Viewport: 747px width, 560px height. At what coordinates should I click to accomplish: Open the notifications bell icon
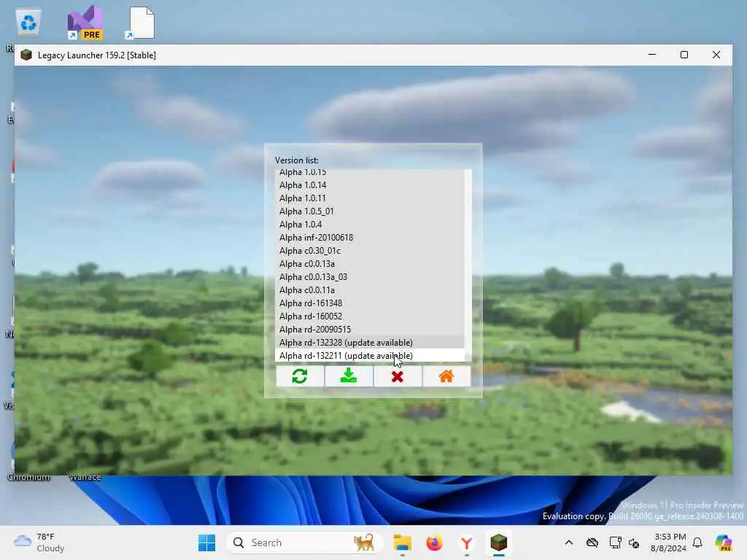pos(697,542)
